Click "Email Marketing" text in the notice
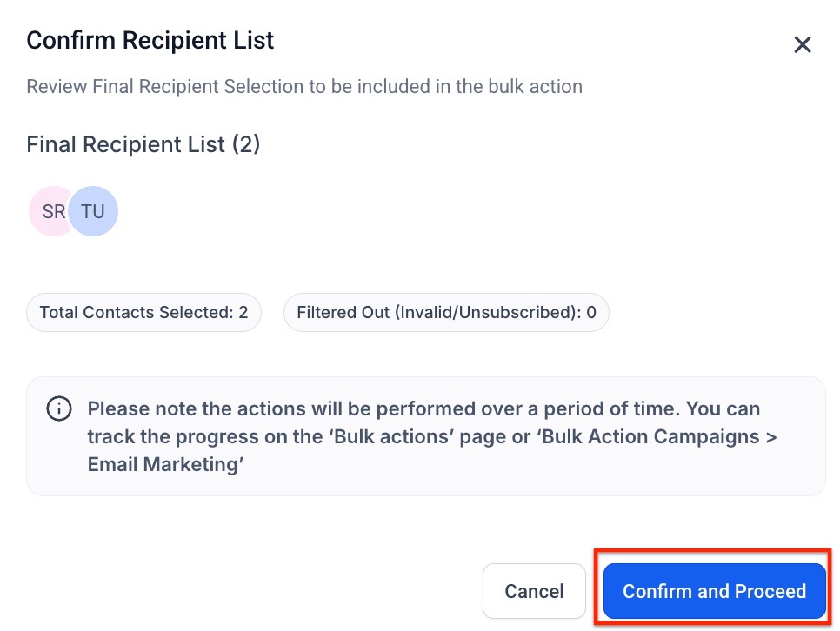The width and height of the screenshot is (840, 631). pos(165,465)
